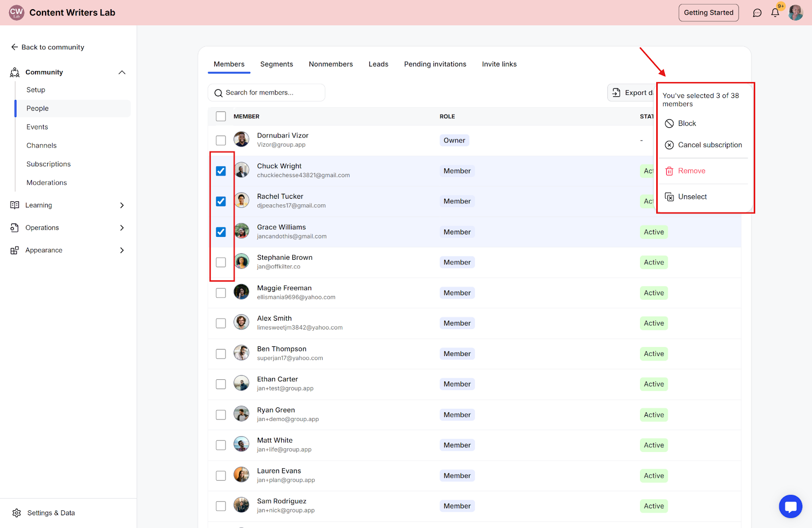Click the Settings & Data gear icon
The image size is (812, 528).
pos(17,513)
